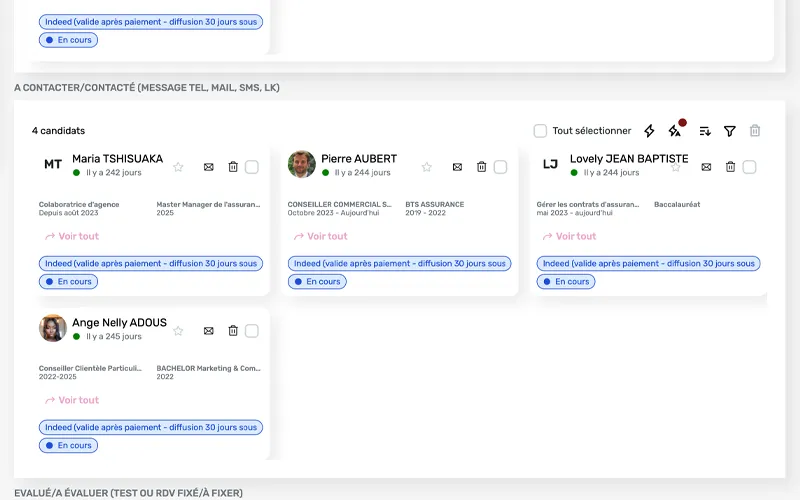Click the sort order icon
800x500 pixels.
click(705, 131)
